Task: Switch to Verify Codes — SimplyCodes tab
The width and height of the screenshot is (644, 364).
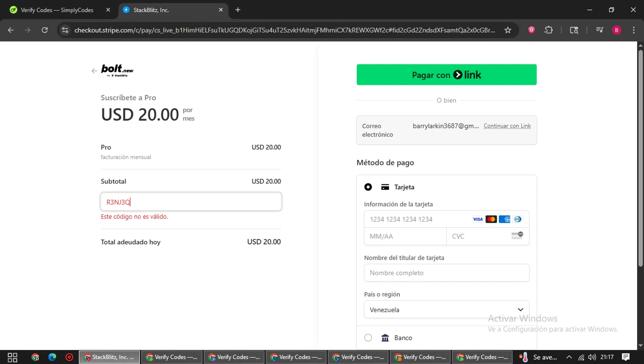Action: (x=57, y=10)
